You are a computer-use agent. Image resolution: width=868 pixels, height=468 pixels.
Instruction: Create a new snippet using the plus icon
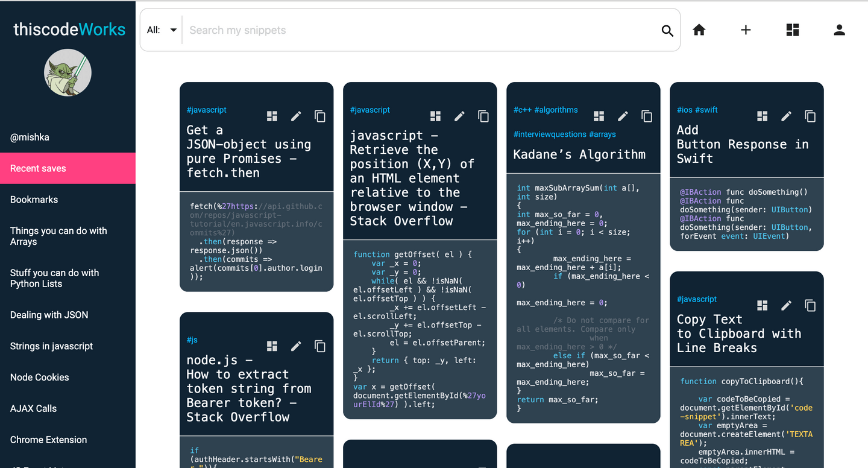click(x=746, y=30)
